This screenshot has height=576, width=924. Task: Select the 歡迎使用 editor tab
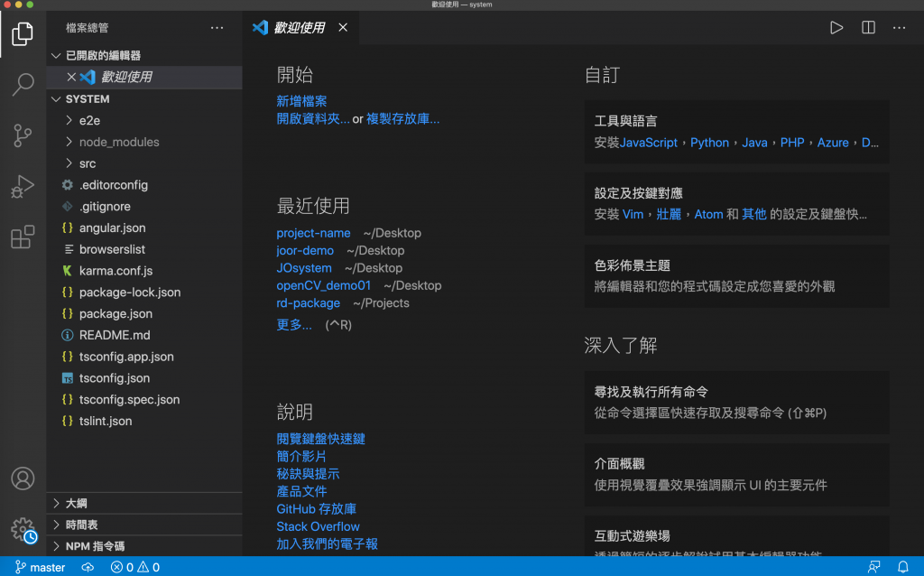[x=300, y=28]
